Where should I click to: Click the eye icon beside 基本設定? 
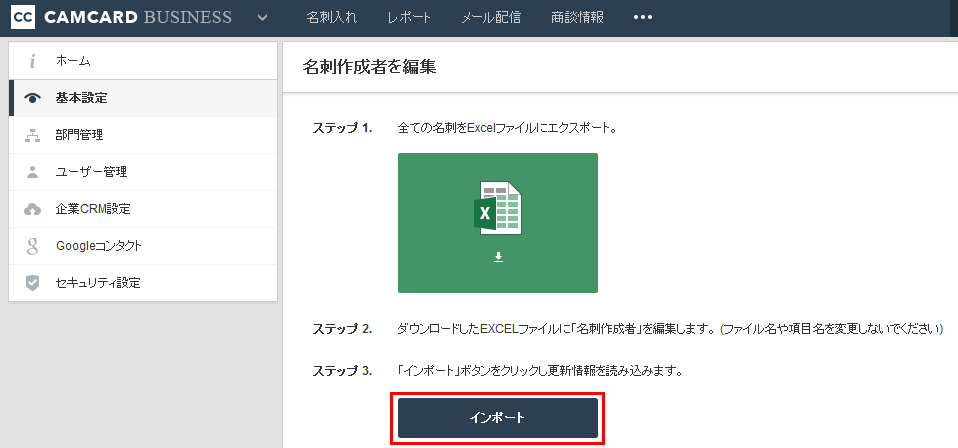(32, 98)
